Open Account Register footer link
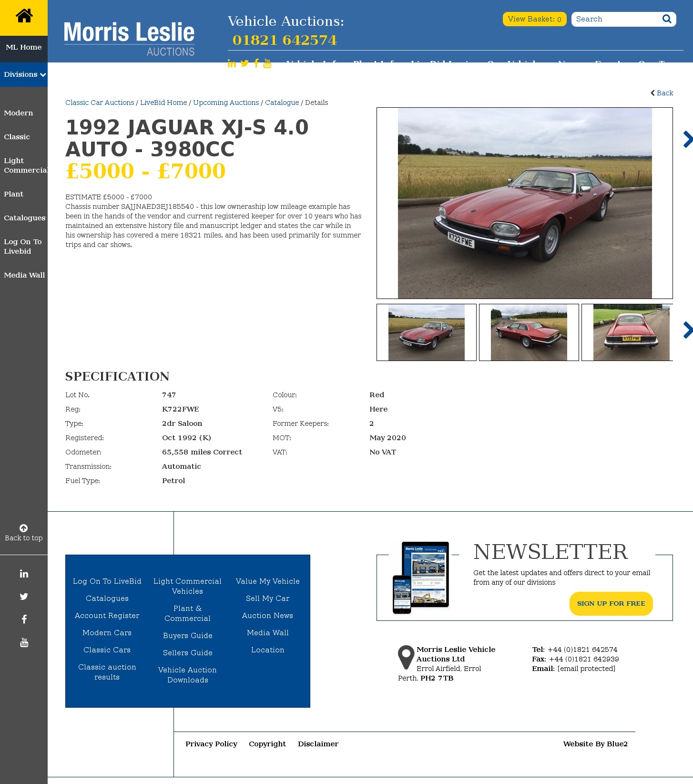 point(107,616)
